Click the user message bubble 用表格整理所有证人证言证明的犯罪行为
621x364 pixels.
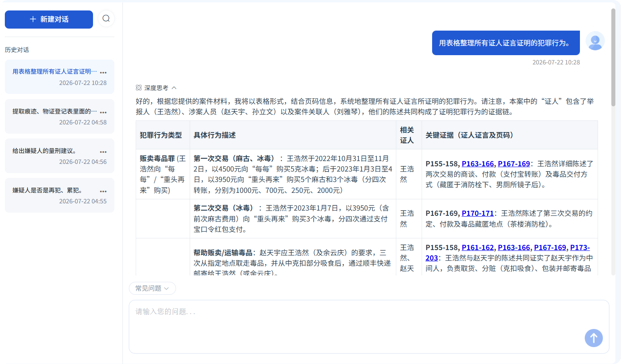(x=506, y=43)
